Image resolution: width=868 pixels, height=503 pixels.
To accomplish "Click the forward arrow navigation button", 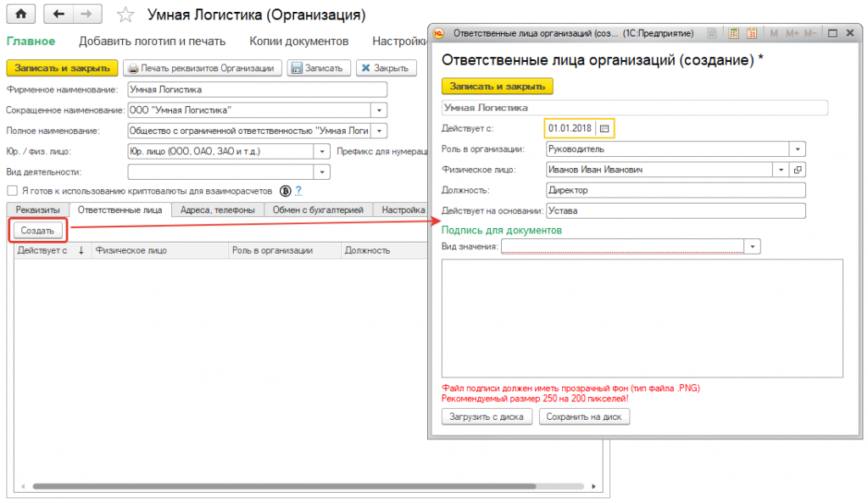I will coord(87,14).
